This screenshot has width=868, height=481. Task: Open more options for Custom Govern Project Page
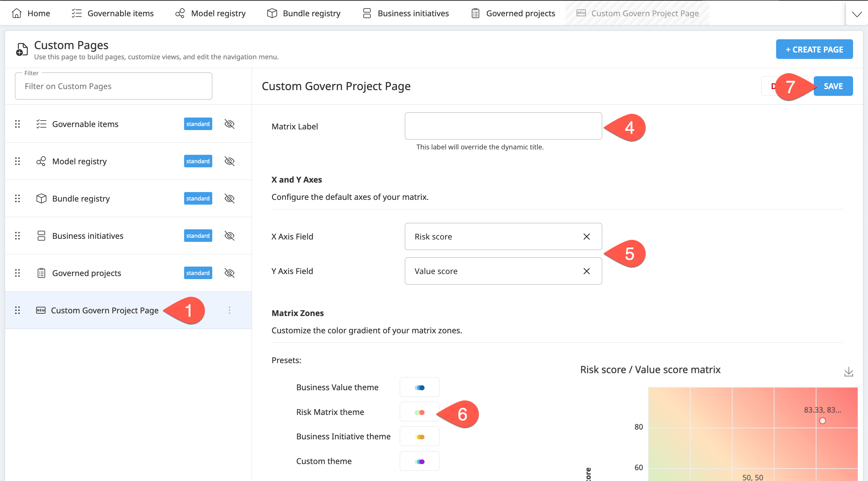tap(230, 310)
